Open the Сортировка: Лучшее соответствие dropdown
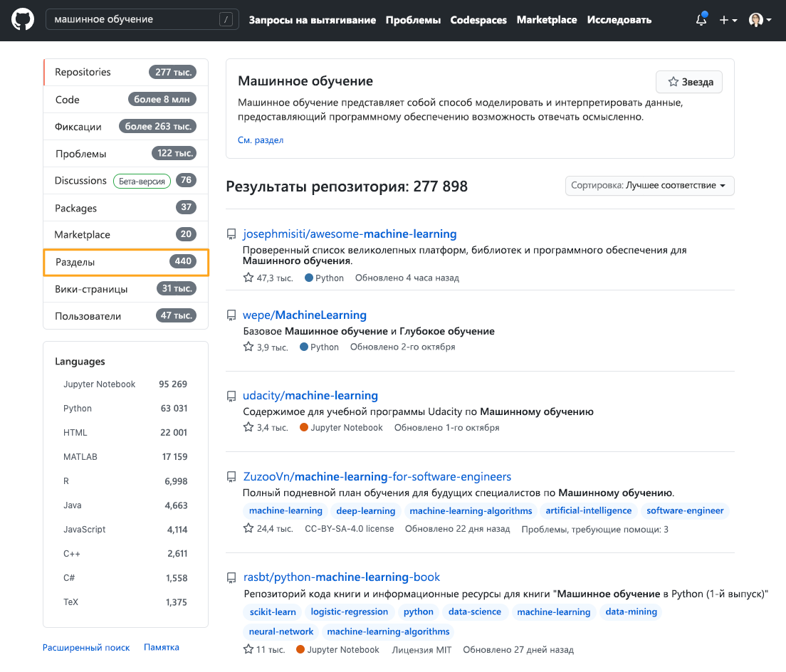This screenshot has height=672, width=786. [649, 185]
